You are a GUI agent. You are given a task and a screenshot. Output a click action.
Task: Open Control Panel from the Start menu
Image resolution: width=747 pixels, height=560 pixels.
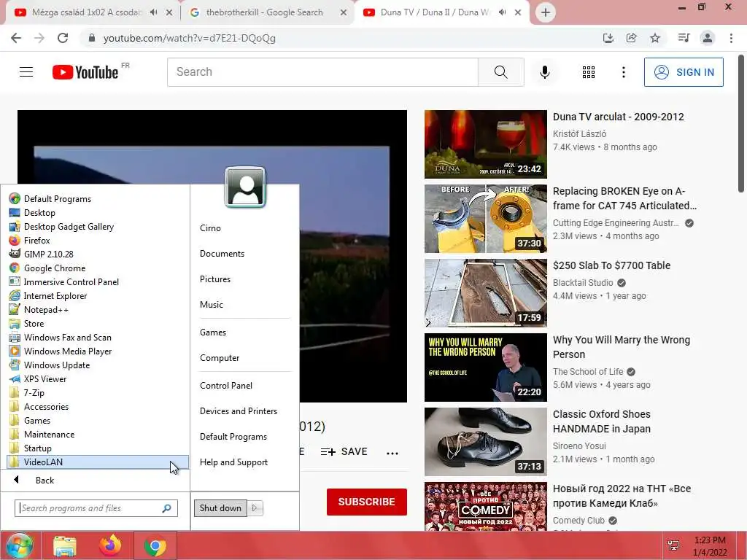pos(226,386)
